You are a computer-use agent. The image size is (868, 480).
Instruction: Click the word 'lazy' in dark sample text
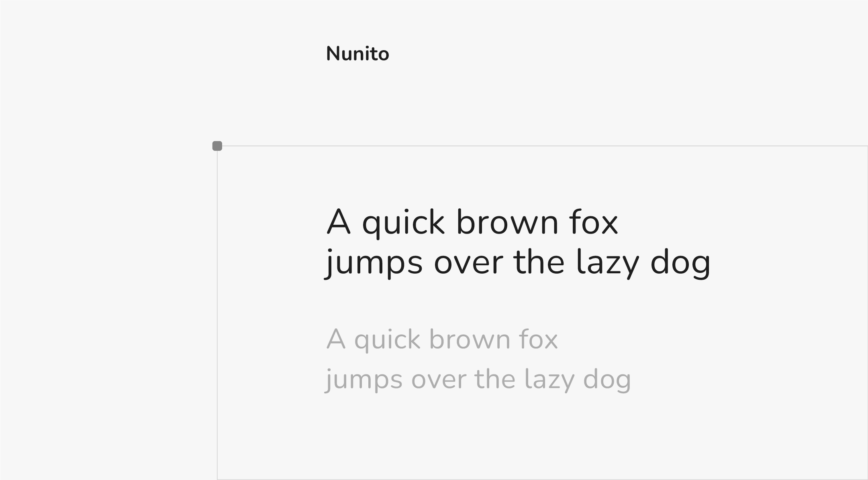(x=607, y=263)
